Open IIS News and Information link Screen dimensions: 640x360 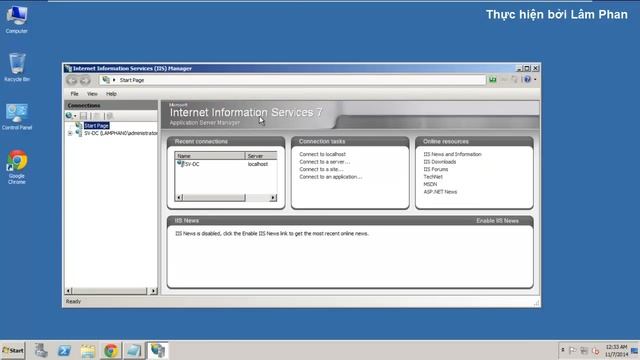[452, 154]
